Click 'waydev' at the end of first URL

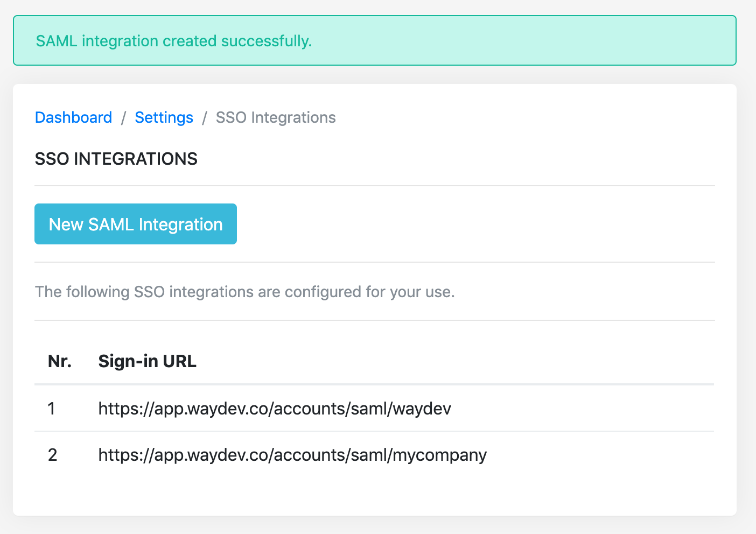pos(422,409)
